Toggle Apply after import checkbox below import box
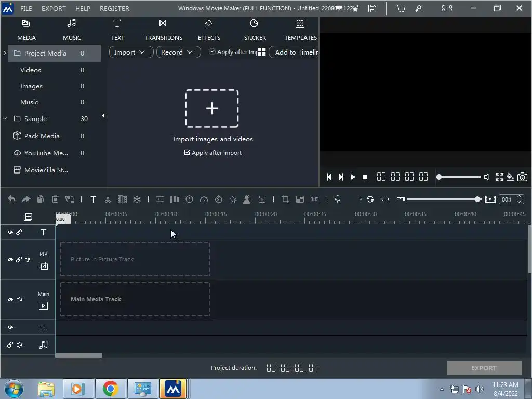Image resolution: width=532 pixels, height=399 pixels. [187, 152]
